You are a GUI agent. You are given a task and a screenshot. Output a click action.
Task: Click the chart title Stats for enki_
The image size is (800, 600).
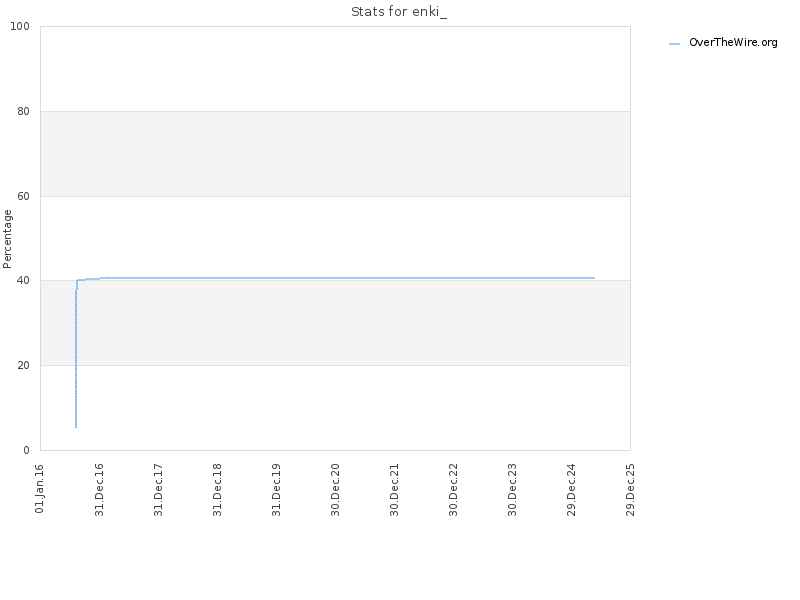(399, 12)
